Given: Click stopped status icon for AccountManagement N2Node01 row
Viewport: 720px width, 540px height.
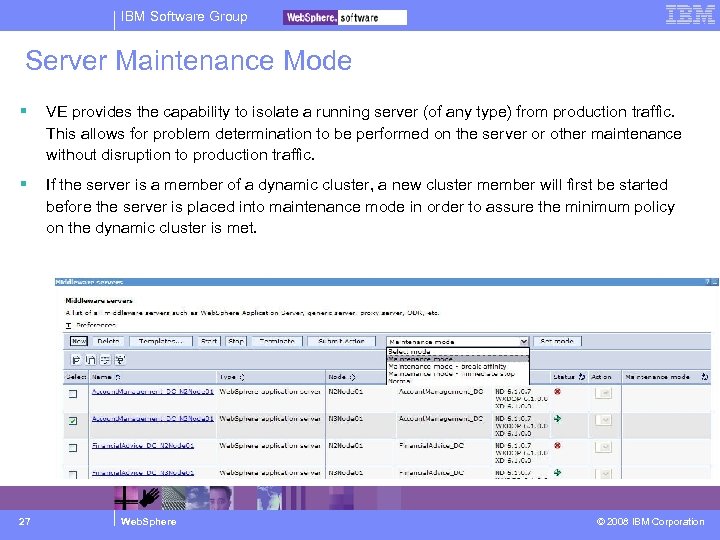Looking at the screenshot, I should (557, 392).
